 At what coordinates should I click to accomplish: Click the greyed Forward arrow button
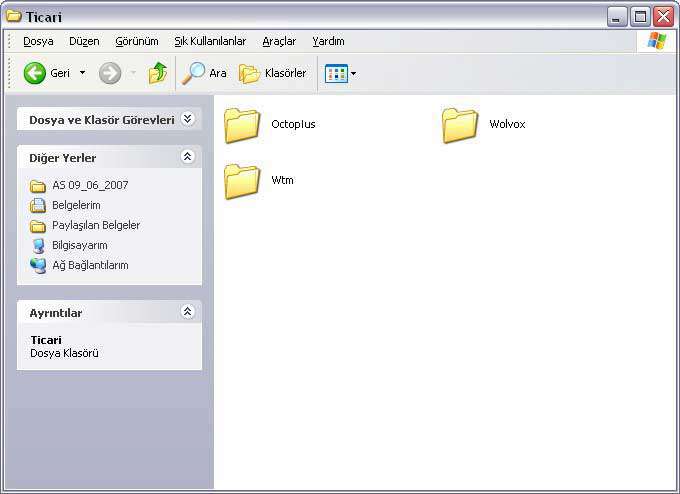coord(110,73)
